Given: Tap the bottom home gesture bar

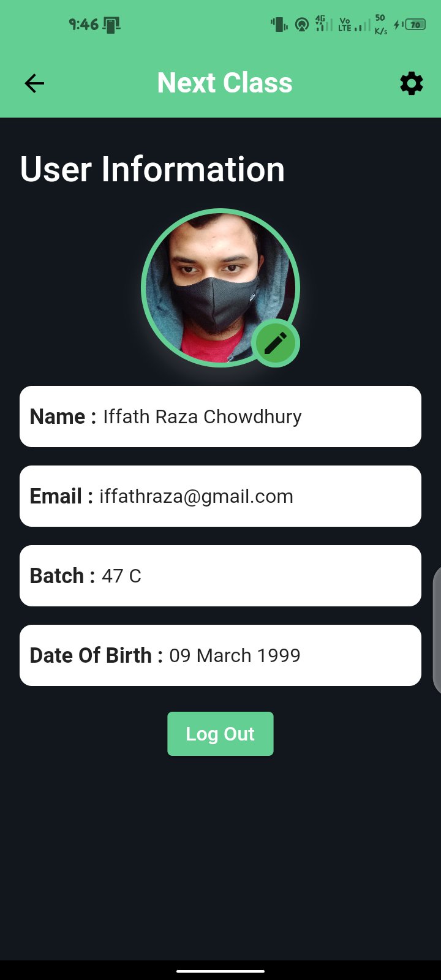Looking at the screenshot, I should [x=221, y=971].
